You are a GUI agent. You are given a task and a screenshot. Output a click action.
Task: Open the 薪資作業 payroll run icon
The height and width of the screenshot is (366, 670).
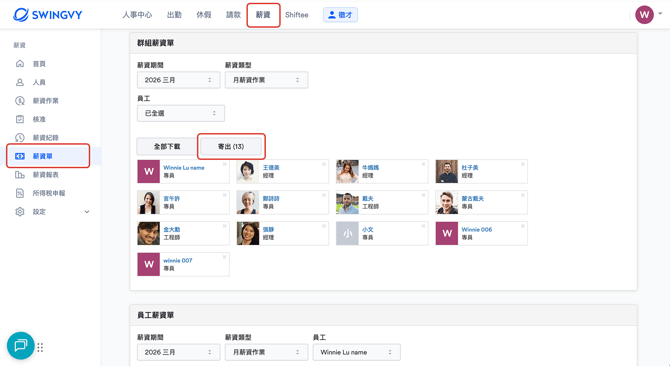pyautogui.click(x=20, y=101)
